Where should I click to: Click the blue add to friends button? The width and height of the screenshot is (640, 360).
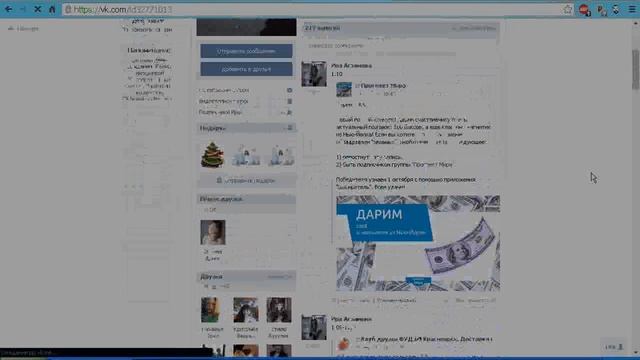coord(246,69)
